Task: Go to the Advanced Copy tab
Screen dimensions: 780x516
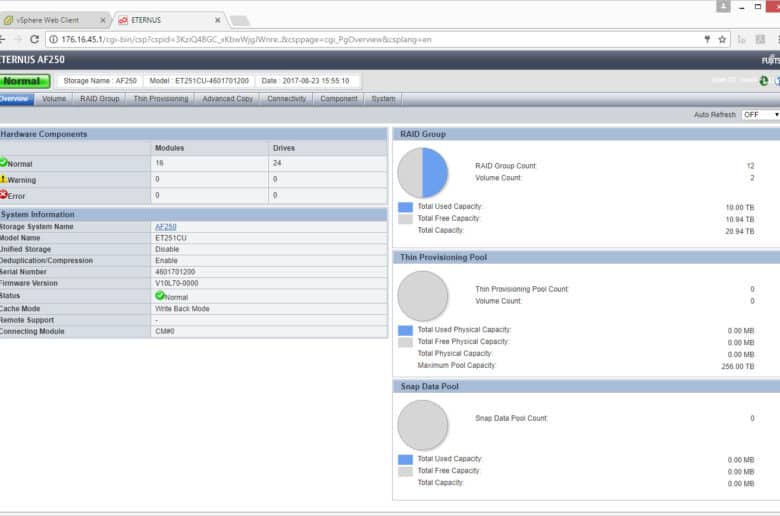Action: (x=227, y=99)
